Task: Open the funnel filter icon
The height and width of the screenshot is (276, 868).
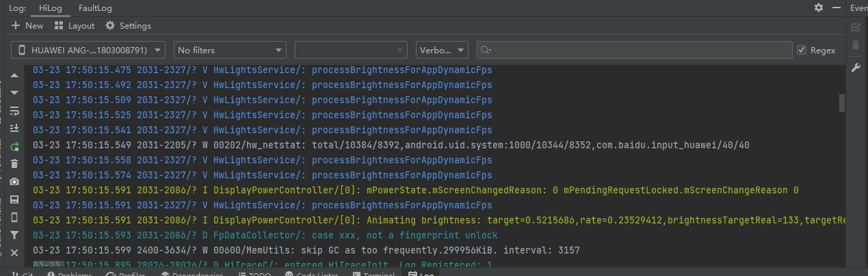Action: (14, 235)
